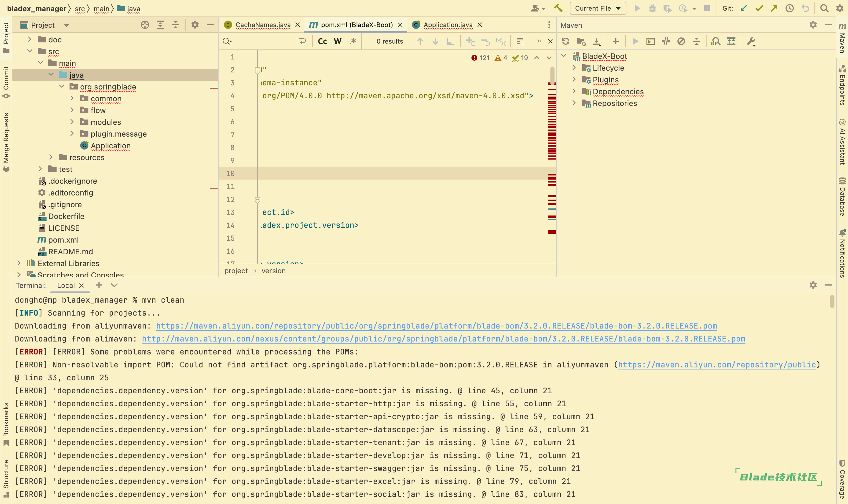Screen dimensions: 848x504
Task: Start debugging with the bug icon
Action: pos(652,8)
